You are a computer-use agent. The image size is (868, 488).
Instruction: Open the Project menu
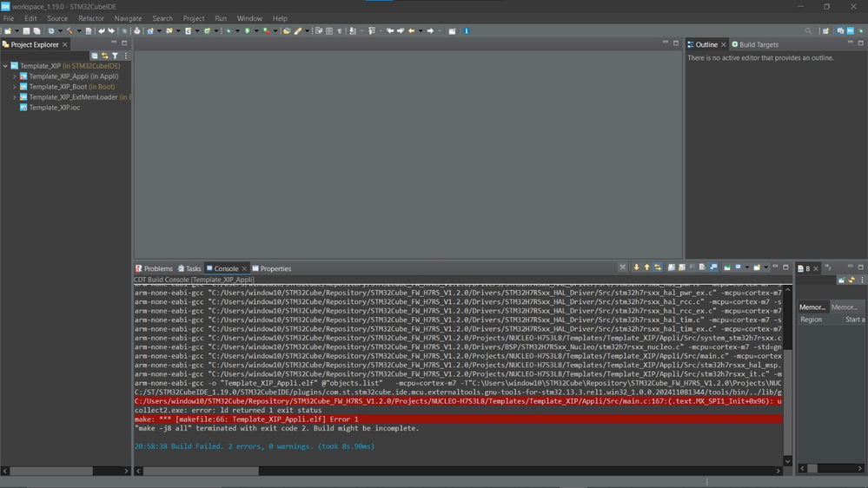pyautogui.click(x=193, y=18)
